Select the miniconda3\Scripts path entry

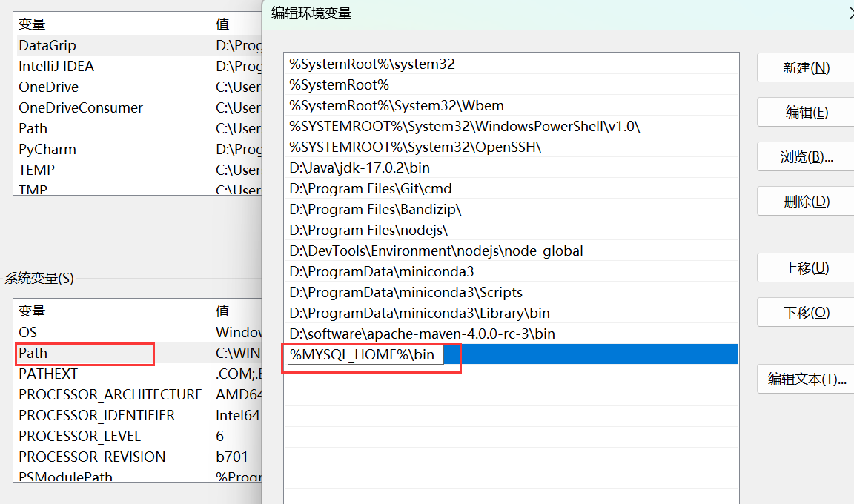click(511, 292)
